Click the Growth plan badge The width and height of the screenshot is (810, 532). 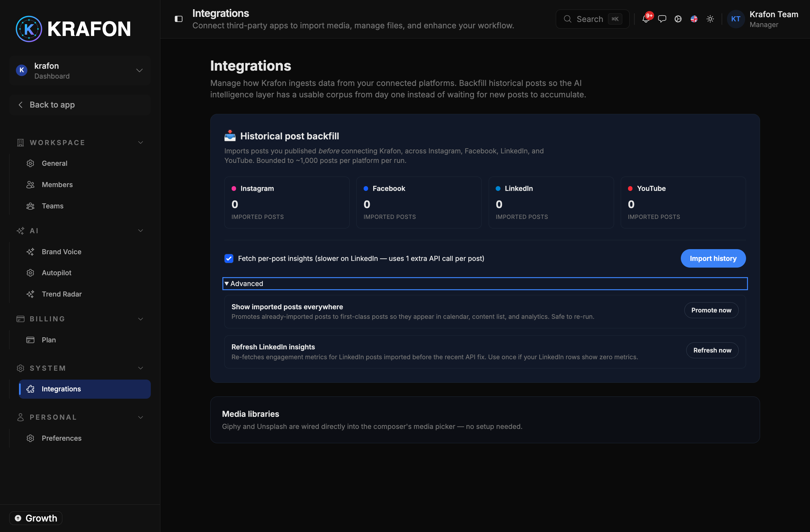point(36,518)
